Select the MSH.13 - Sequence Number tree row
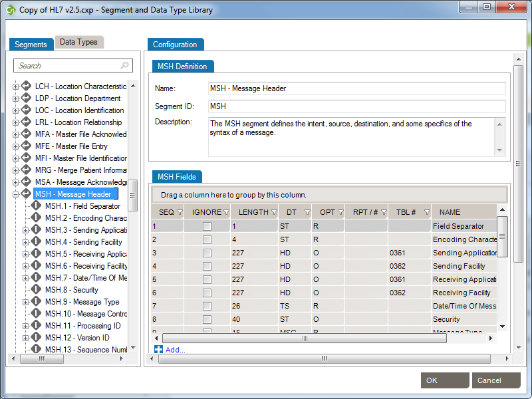This screenshot has height=399, width=532. (x=86, y=350)
